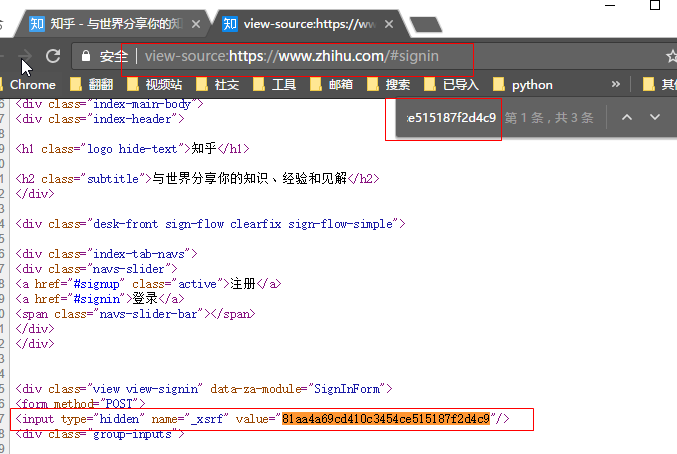This screenshot has height=454, width=677.
Task: Maximize the browser window
Action: click(x=655, y=5)
